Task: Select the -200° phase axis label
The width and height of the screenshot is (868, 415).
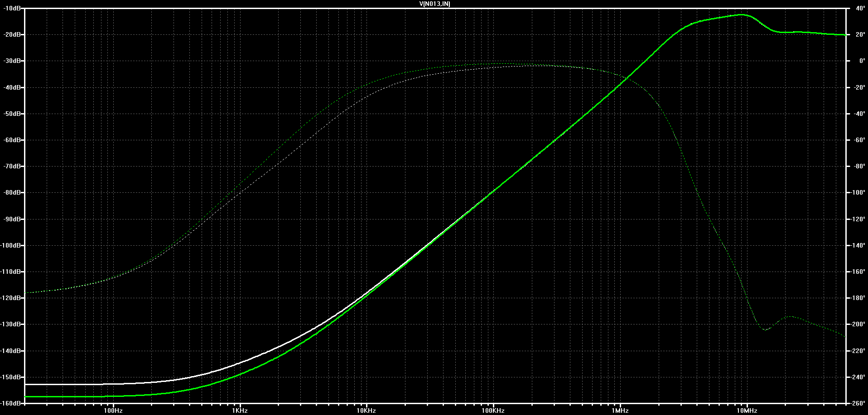Action: (x=858, y=324)
